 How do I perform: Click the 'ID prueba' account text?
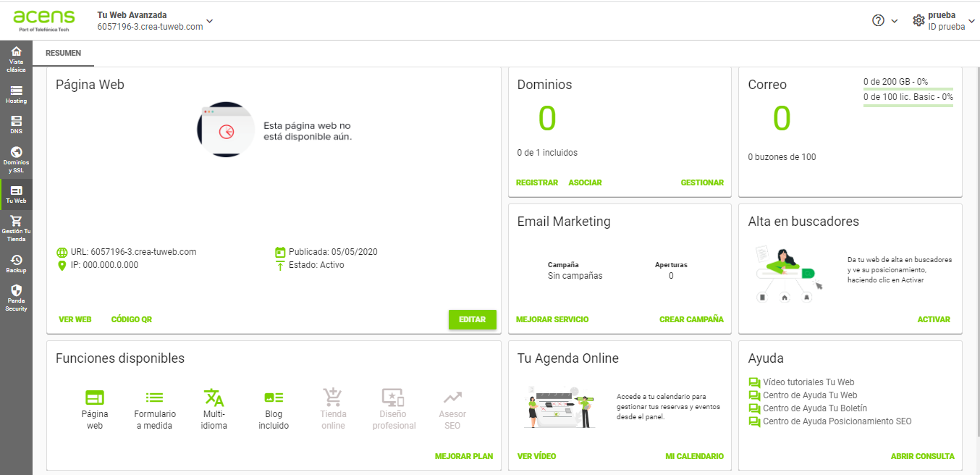click(x=947, y=27)
